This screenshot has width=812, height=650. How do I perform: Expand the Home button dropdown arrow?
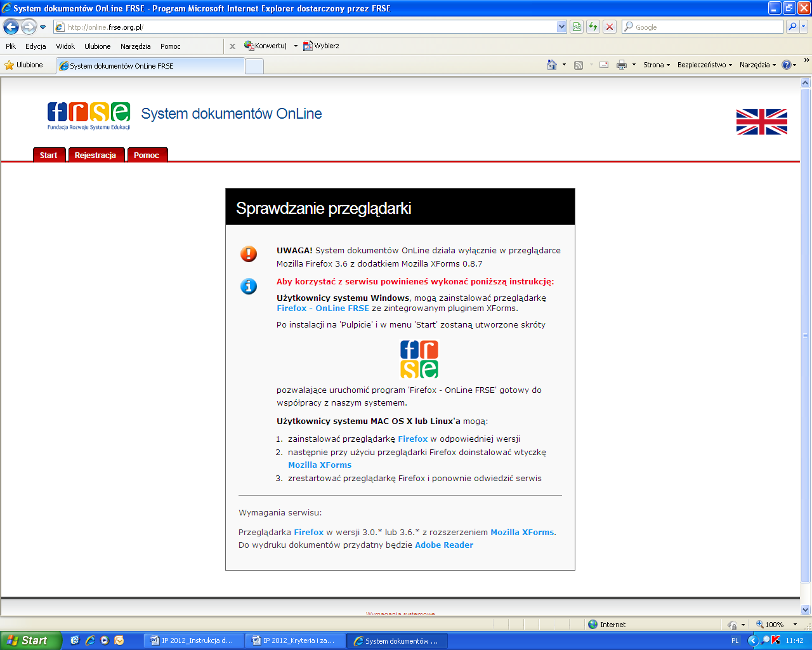point(564,65)
